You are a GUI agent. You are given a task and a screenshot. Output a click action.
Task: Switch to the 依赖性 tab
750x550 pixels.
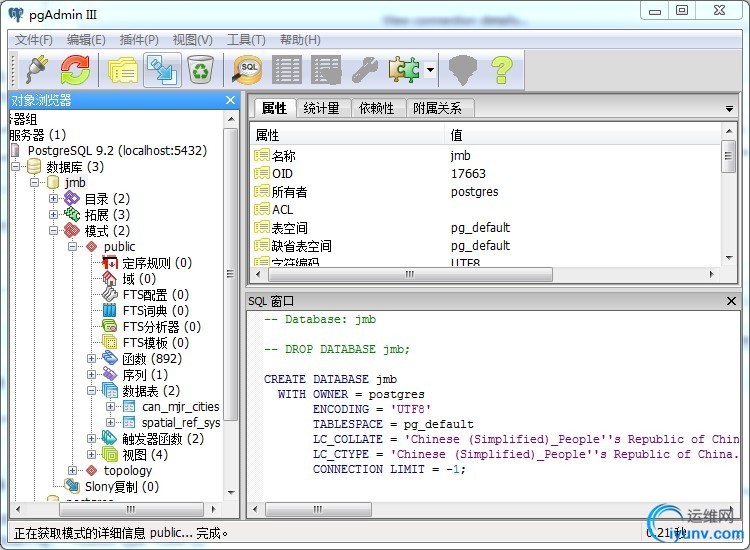point(377,108)
